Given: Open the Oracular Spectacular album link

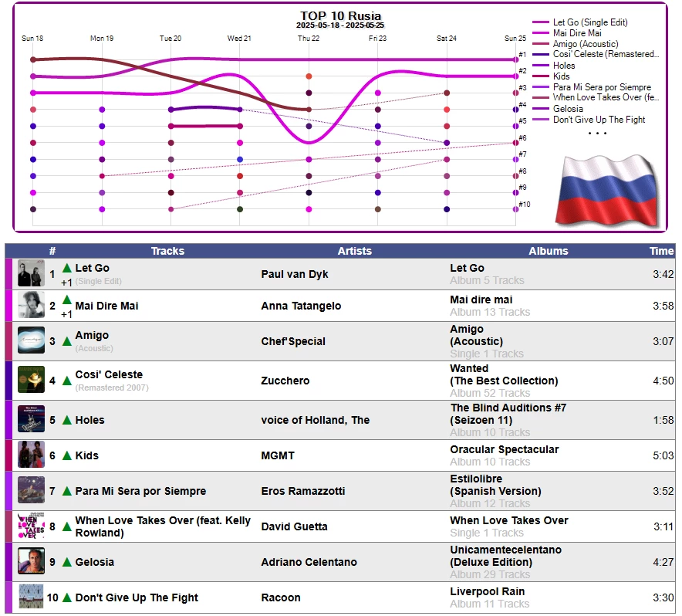Looking at the screenshot, I should (505, 449).
